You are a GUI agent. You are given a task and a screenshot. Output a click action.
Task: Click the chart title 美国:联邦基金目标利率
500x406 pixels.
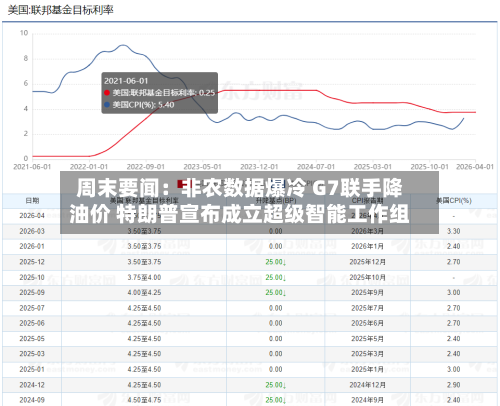(61, 10)
